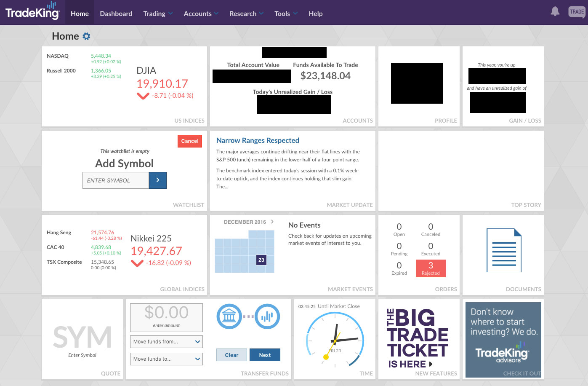View Executed orders count

[x=431, y=249]
